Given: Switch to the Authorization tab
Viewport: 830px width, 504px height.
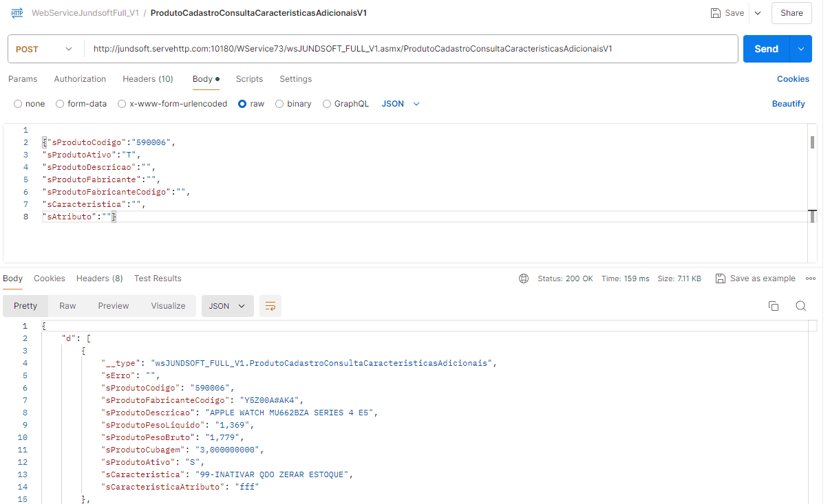Looking at the screenshot, I should coord(80,79).
